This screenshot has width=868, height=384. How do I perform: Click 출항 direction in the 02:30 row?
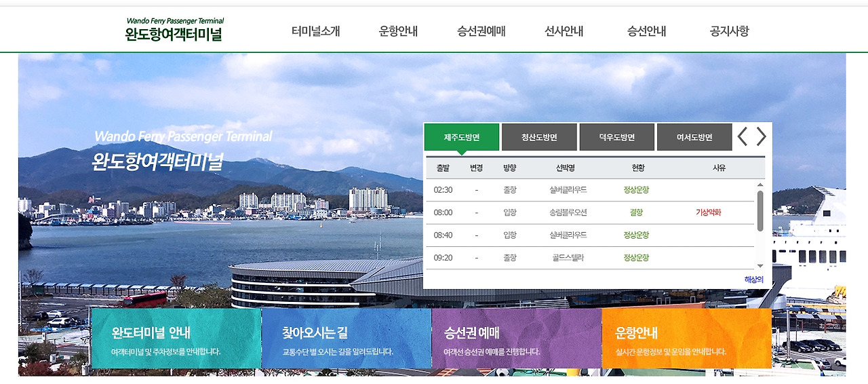(x=510, y=190)
